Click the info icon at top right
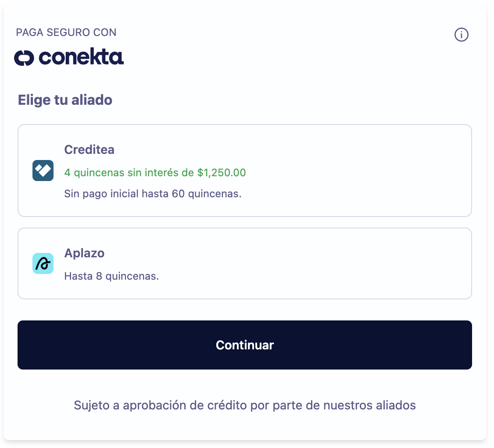Viewport: 494px width, 448px height. point(461,35)
